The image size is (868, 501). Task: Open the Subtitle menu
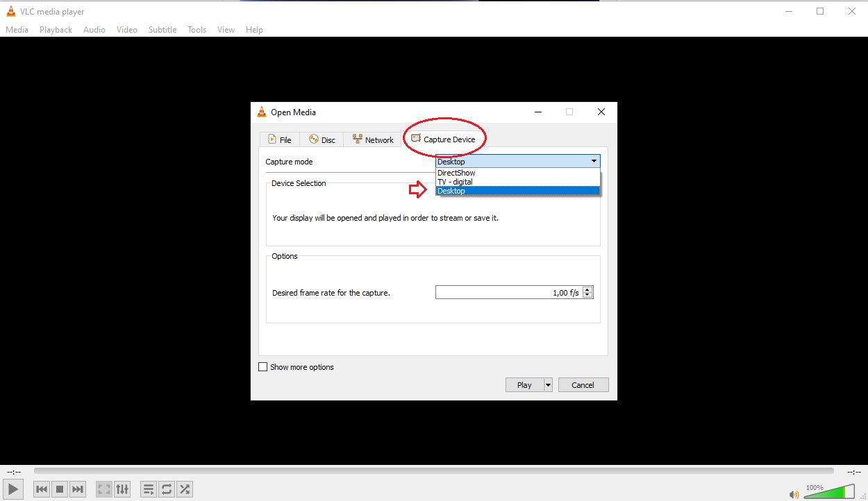162,30
